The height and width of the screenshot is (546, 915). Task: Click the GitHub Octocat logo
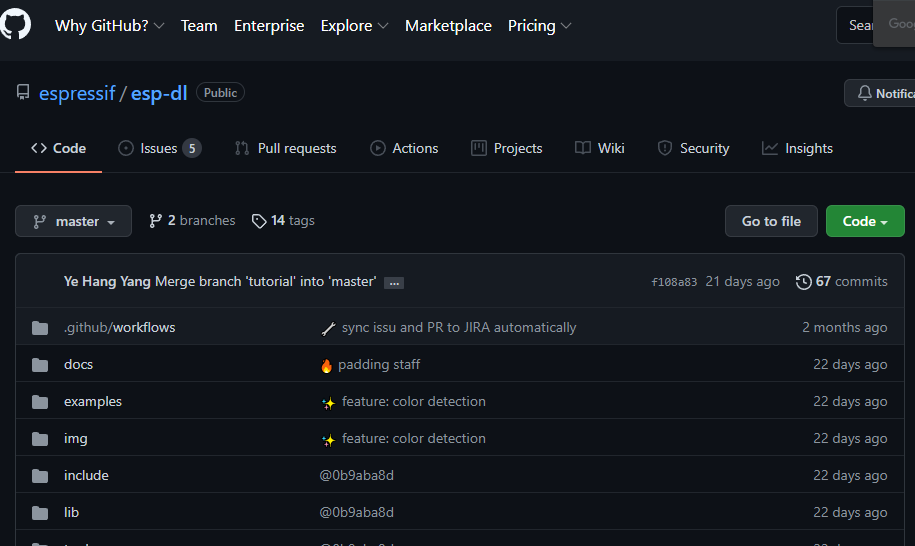click(x=15, y=24)
